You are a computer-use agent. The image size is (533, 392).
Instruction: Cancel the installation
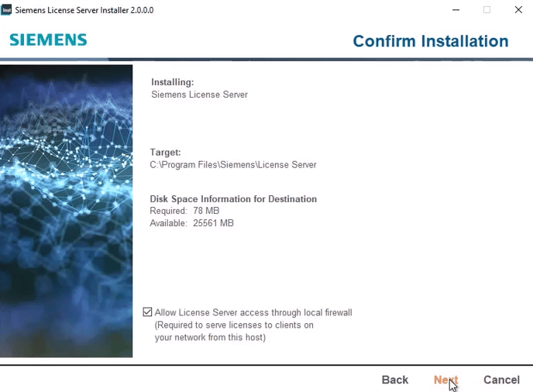[x=501, y=380]
